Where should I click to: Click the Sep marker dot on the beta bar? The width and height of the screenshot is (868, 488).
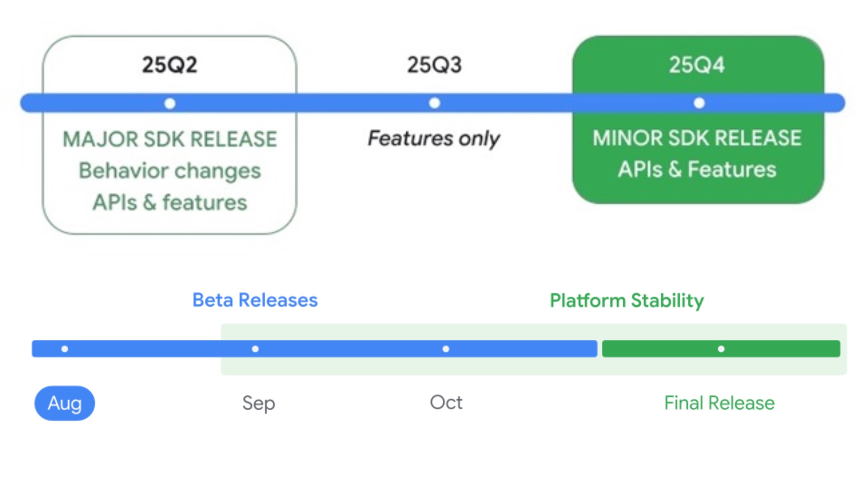(255, 349)
